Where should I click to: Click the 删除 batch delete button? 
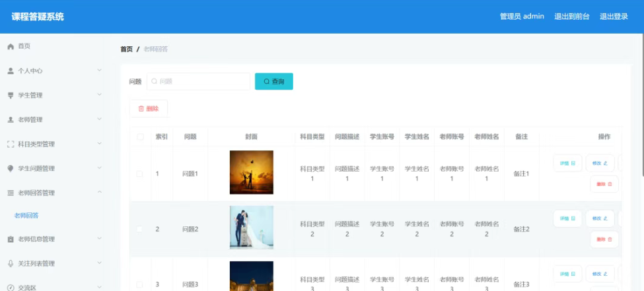tap(149, 109)
